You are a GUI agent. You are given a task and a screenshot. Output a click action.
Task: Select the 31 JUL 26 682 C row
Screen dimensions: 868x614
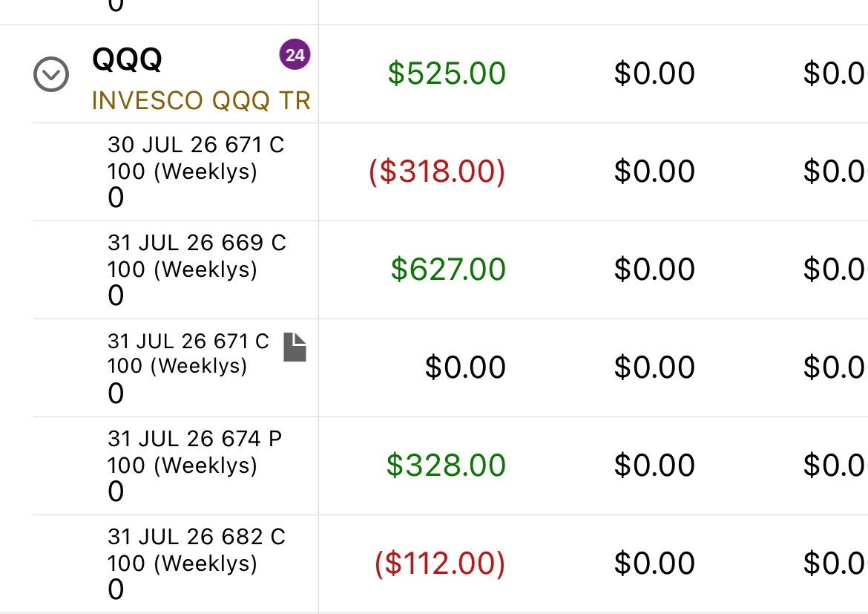point(450,564)
